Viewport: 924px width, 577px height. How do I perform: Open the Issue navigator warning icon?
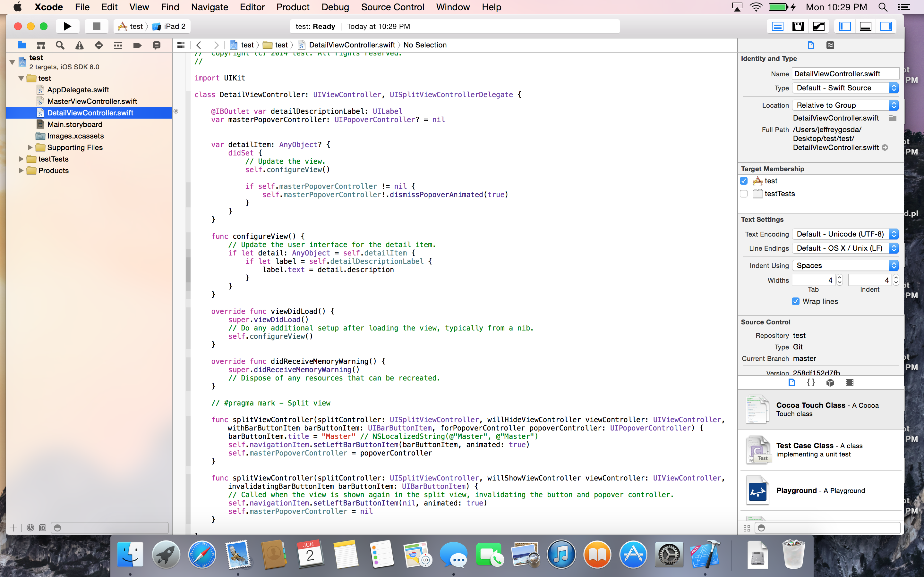point(80,46)
